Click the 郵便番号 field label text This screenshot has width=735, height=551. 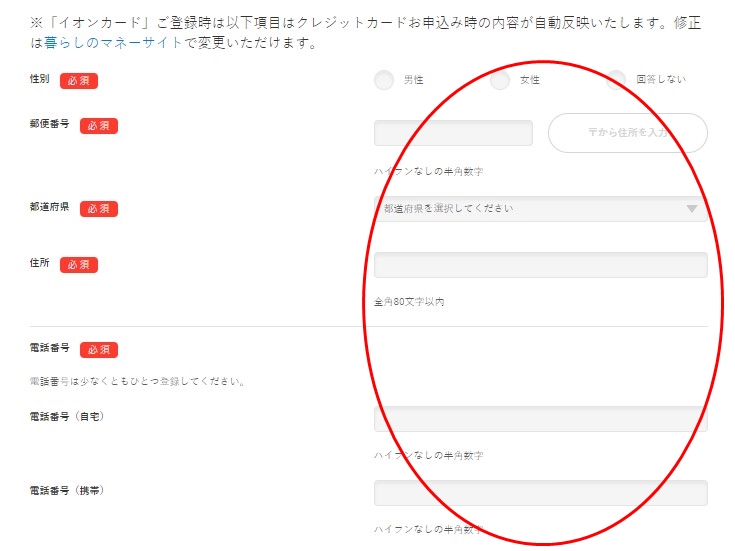(50, 125)
